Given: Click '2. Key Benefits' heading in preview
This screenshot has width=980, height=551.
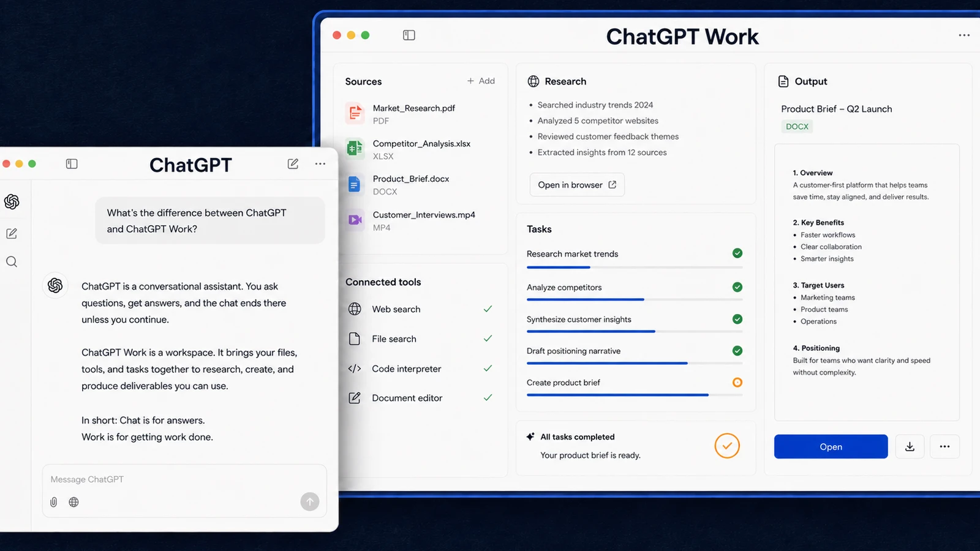Looking at the screenshot, I should (x=818, y=223).
